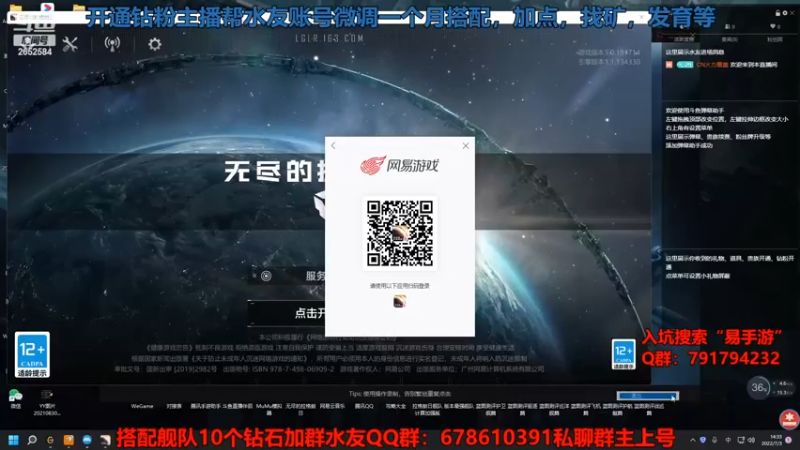Click the game app icon below QR code
Screen dimensions: 800x450
399,302
